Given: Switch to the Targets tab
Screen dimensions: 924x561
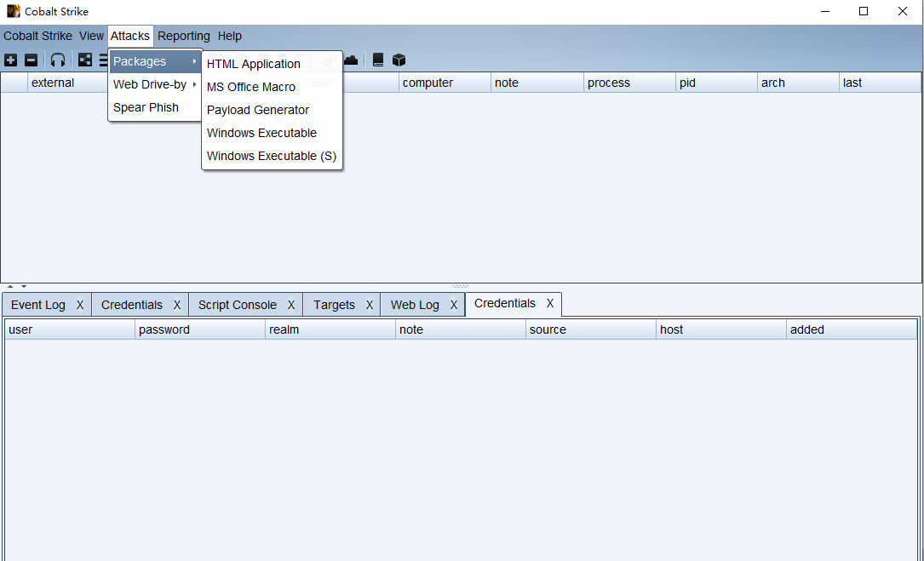Looking at the screenshot, I should 334,305.
